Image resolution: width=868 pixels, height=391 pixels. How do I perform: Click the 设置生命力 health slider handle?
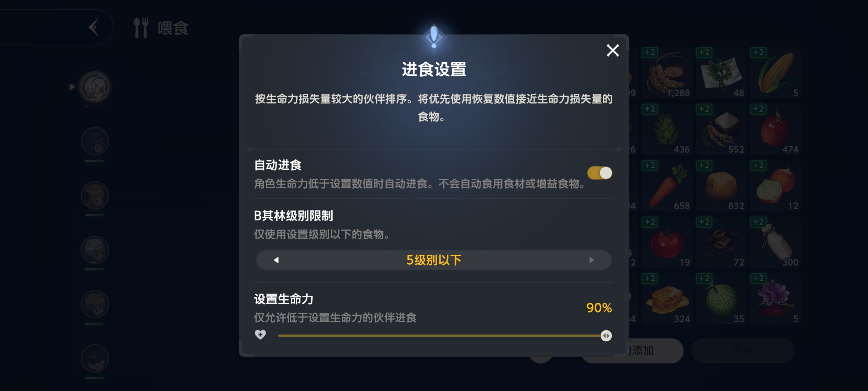point(606,336)
